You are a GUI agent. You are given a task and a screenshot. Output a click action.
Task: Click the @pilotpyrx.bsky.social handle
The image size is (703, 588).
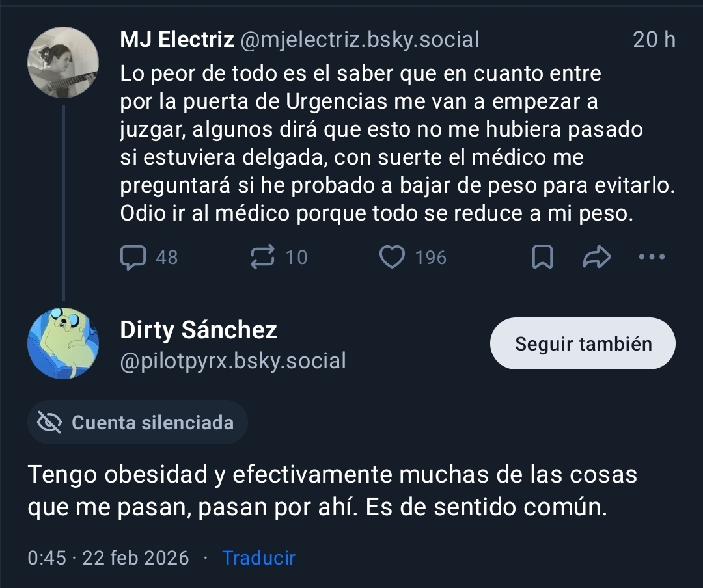click(x=233, y=361)
